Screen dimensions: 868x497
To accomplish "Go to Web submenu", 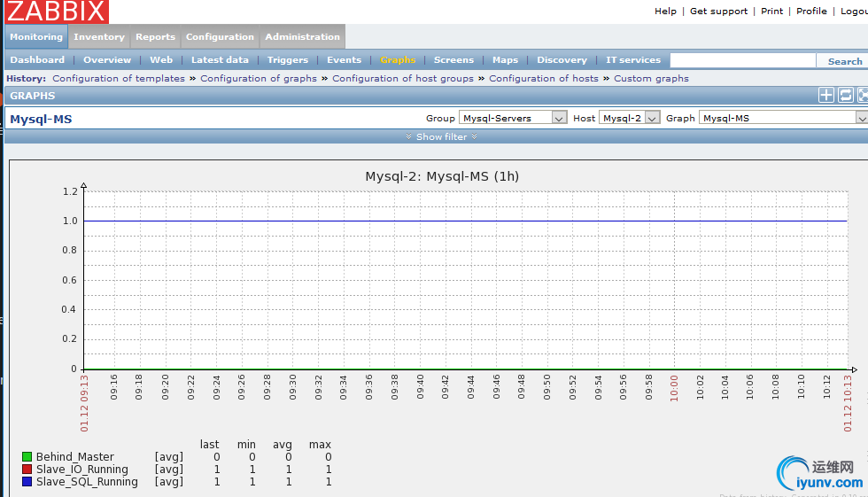I will [161, 59].
